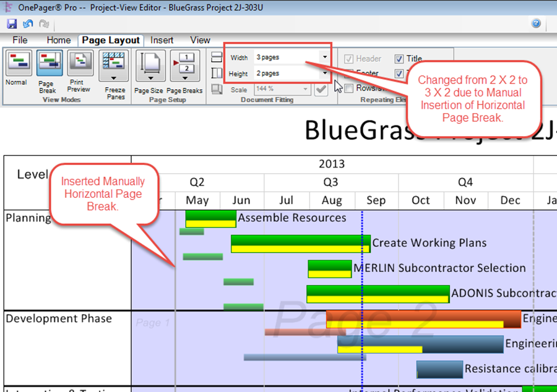Viewport: 557px width, 392px height.
Task: Click the Create Working Plans task label
Action: pos(429,243)
